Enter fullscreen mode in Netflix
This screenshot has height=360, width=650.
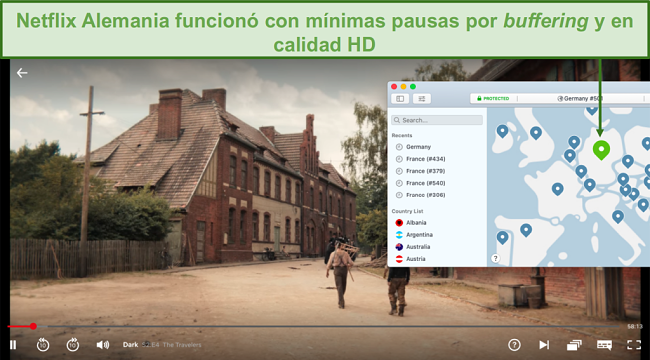(x=634, y=345)
